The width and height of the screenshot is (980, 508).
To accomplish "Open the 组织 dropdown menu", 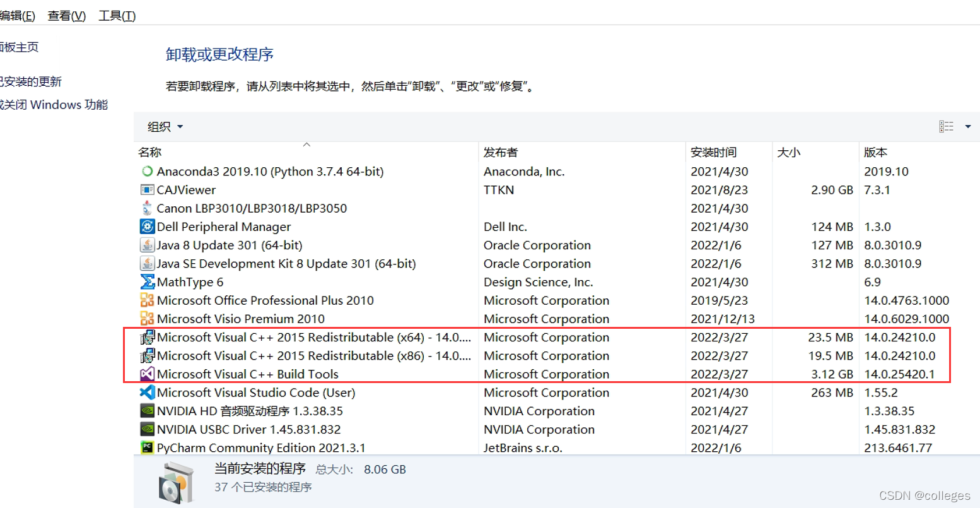I will 165,127.
